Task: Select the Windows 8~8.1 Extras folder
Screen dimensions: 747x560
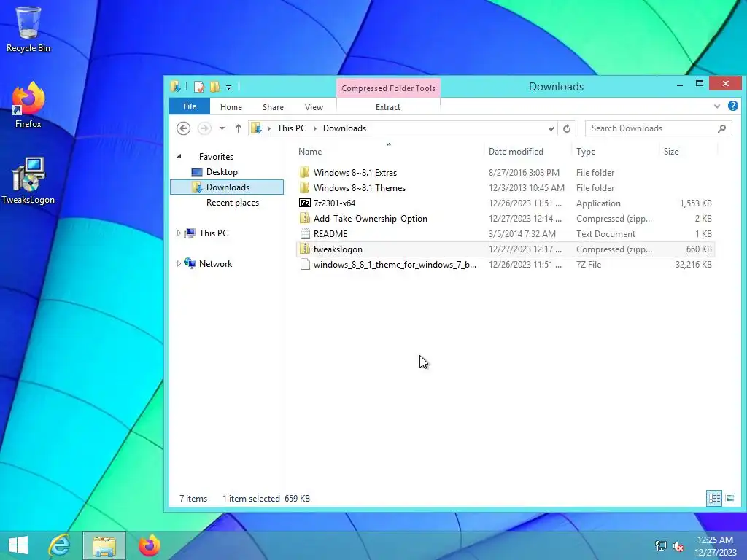Action: pyautogui.click(x=505, y=172)
